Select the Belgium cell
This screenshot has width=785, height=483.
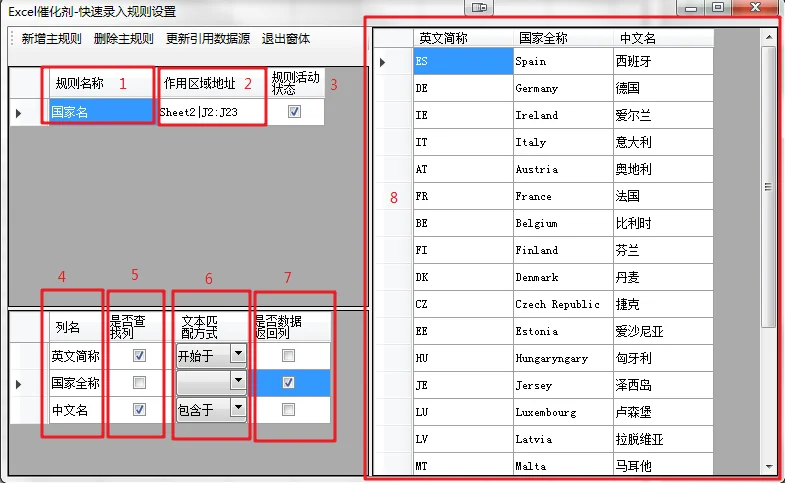click(x=563, y=223)
